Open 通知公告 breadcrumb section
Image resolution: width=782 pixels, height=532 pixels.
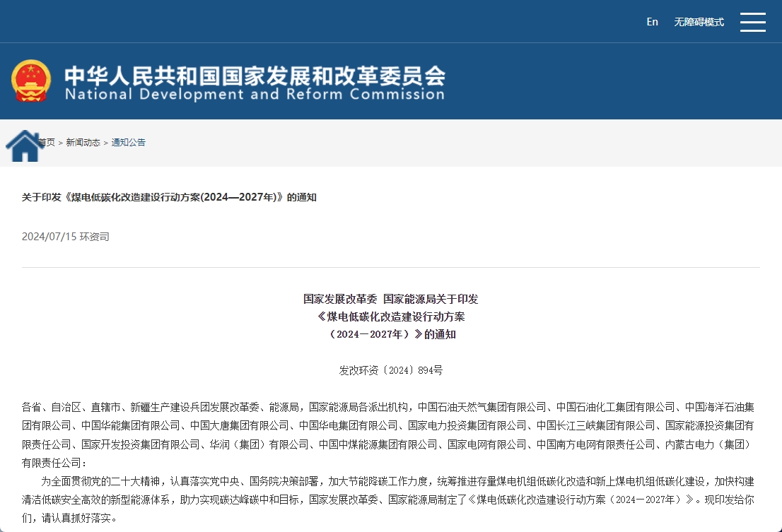pyautogui.click(x=128, y=143)
